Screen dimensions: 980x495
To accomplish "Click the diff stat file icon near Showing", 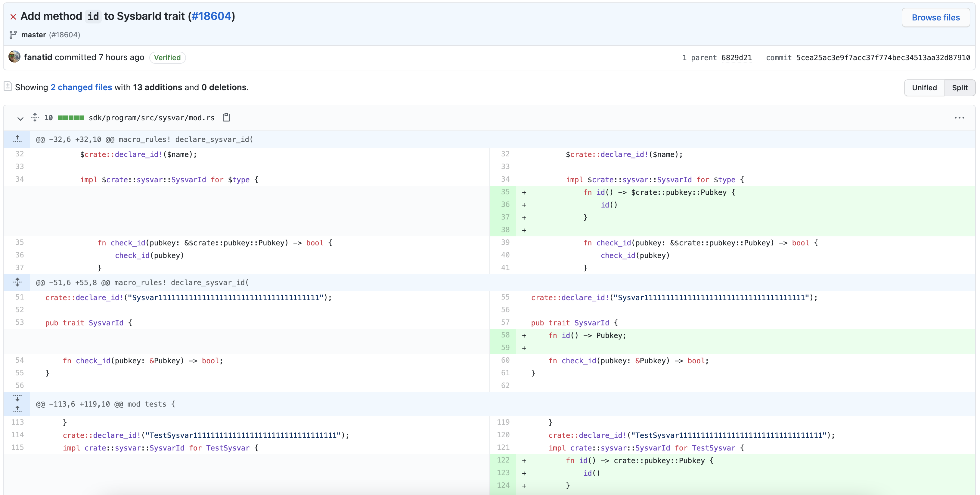I will pyautogui.click(x=8, y=87).
